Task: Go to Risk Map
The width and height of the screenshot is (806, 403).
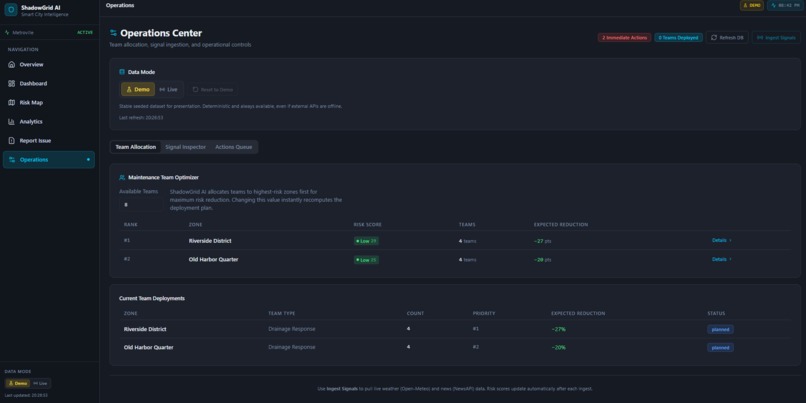Action: tap(49, 102)
